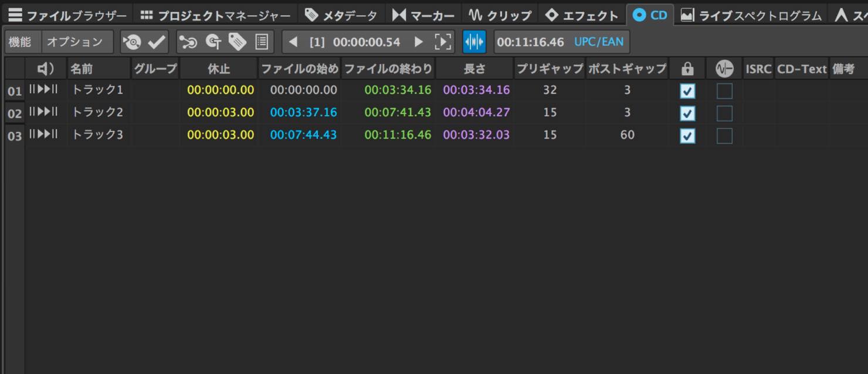Click track 3 file start 00:07:44.43
Screen dimensions: 868x374
tap(303, 135)
